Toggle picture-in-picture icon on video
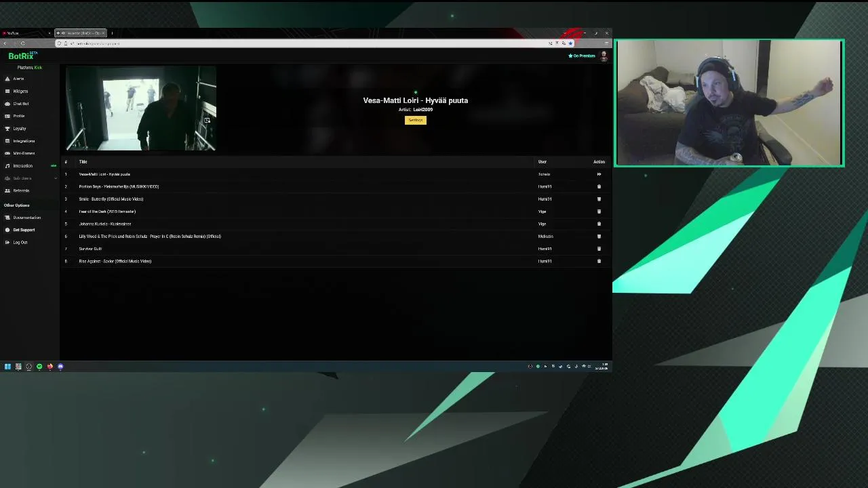The height and width of the screenshot is (488, 868). point(207,121)
